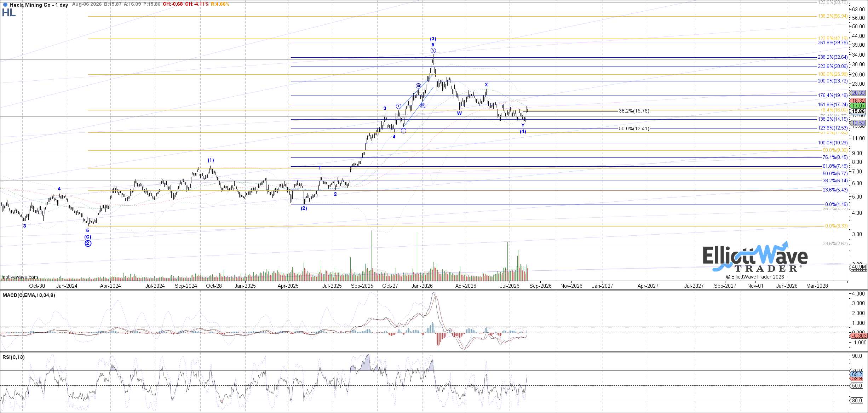Click the green 17.07 price tag
868x413 pixels.
click(x=858, y=106)
